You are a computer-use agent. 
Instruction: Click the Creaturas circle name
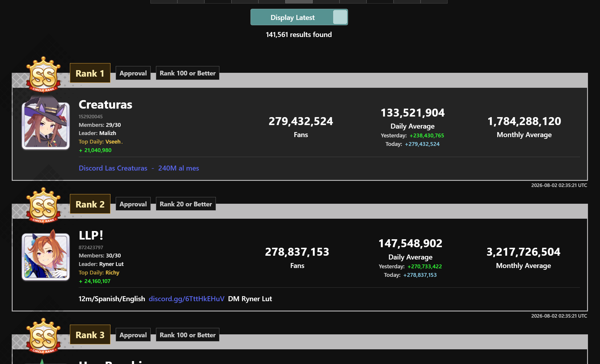(105, 105)
